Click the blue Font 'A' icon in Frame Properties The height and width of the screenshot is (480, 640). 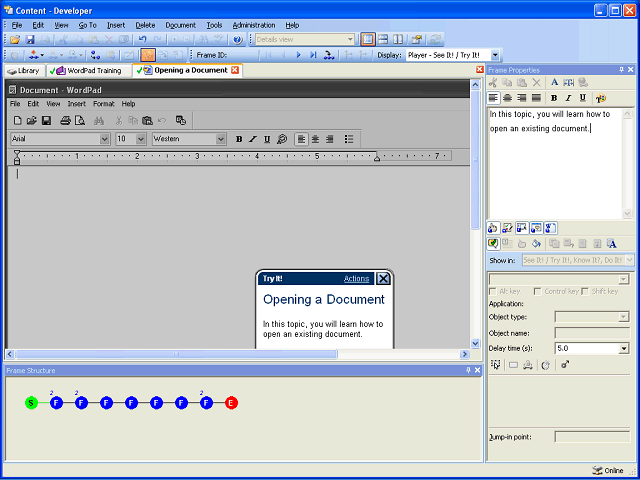click(554, 82)
